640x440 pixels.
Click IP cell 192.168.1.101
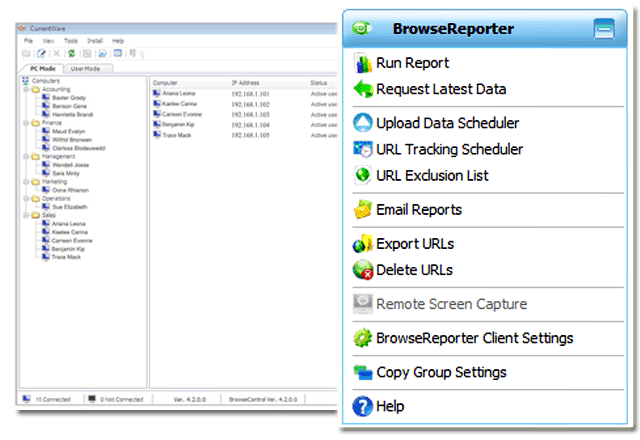click(250, 94)
